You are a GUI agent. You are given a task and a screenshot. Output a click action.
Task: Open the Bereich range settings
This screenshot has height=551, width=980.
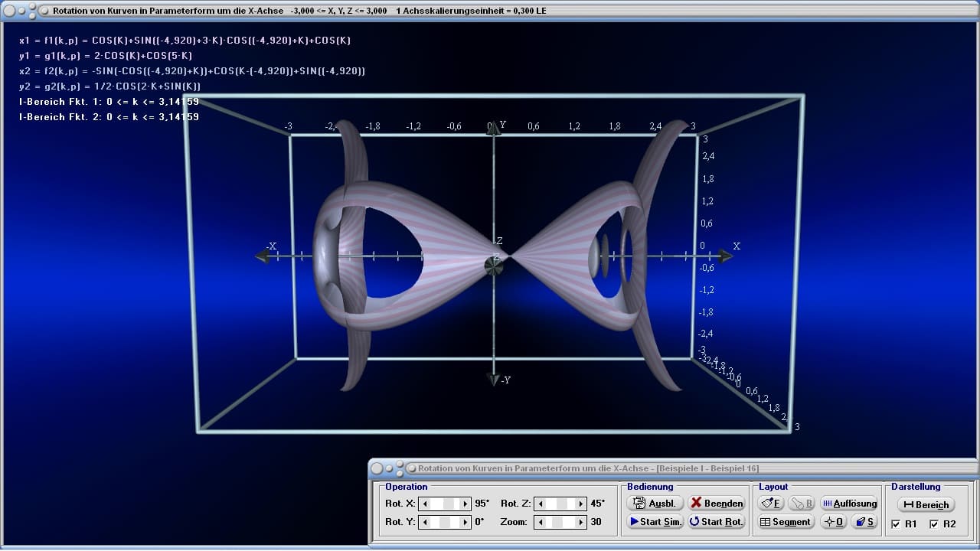point(926,504)
